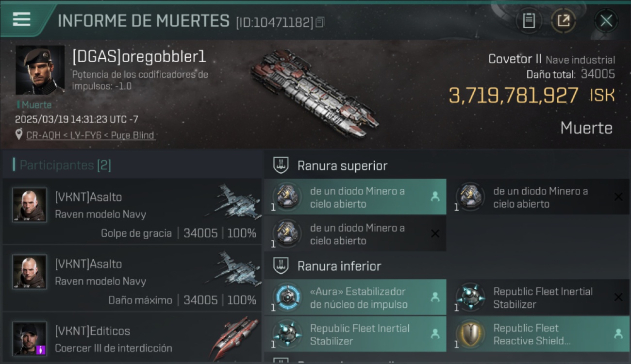Open destroyed Republic Fleet Inertial Stabilizer
The image size is (631, 364).
point(538,298)
